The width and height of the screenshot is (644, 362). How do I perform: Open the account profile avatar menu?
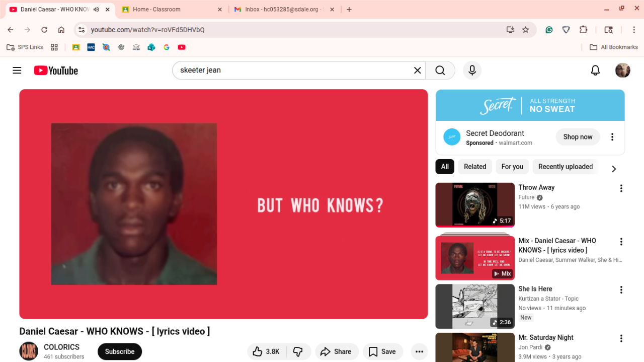(x=623, y=70)
